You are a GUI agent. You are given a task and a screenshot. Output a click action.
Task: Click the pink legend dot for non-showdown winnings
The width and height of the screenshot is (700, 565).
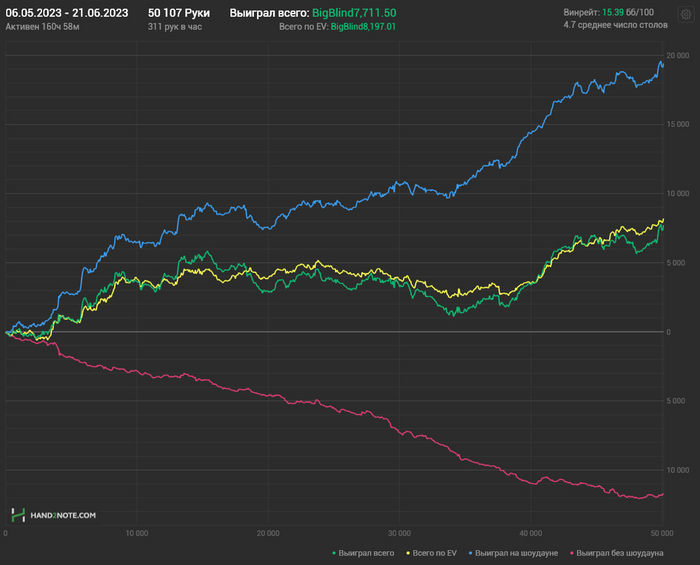click(x=572, y=553)
